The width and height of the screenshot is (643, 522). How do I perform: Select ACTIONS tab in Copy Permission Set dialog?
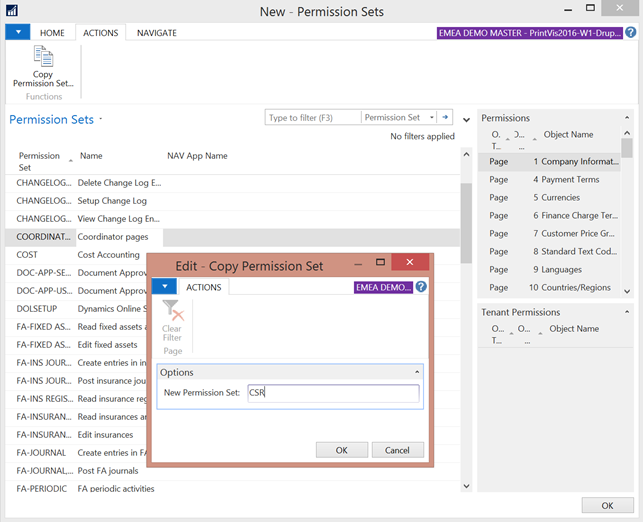pos(203,287)
